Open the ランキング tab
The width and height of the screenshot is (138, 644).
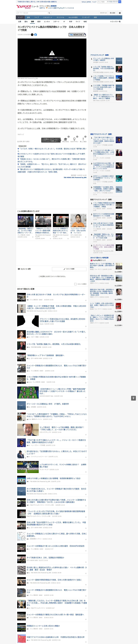click(86, 17)
